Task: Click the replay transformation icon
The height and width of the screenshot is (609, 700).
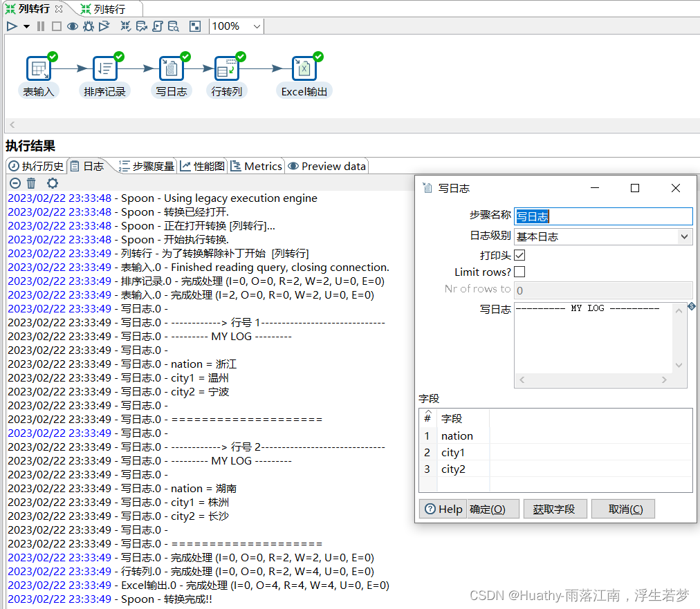Action: point(104,26)
